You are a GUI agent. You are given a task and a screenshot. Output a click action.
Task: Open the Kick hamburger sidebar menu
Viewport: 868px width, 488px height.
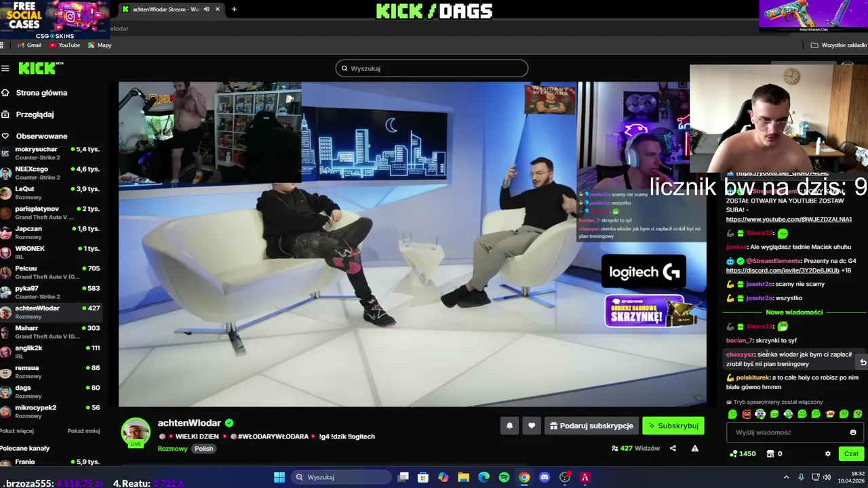5,68
